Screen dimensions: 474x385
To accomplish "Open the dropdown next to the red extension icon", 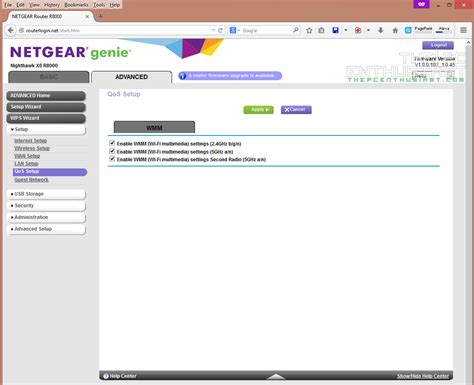I will 368,30.
